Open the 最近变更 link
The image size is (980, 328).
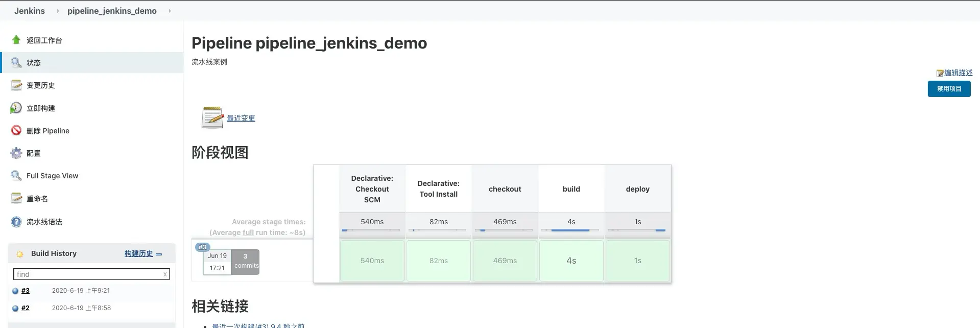tap(241, 118)
